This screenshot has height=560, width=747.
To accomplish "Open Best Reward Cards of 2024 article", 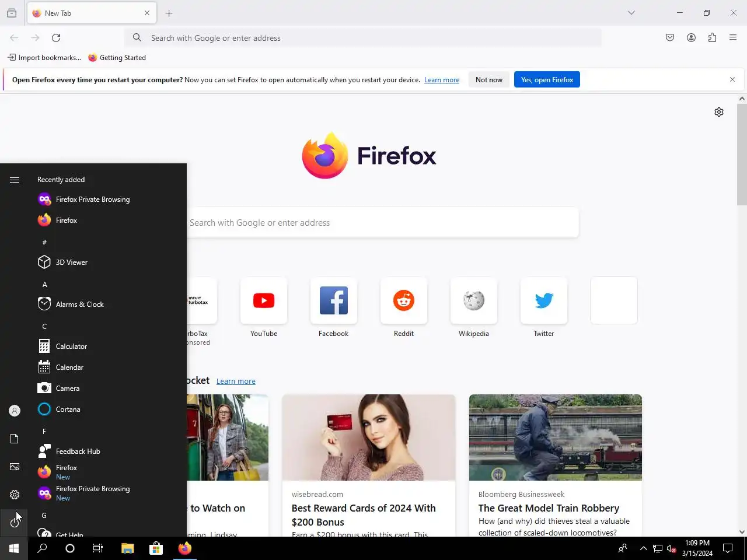I will (x=364, y=515).
